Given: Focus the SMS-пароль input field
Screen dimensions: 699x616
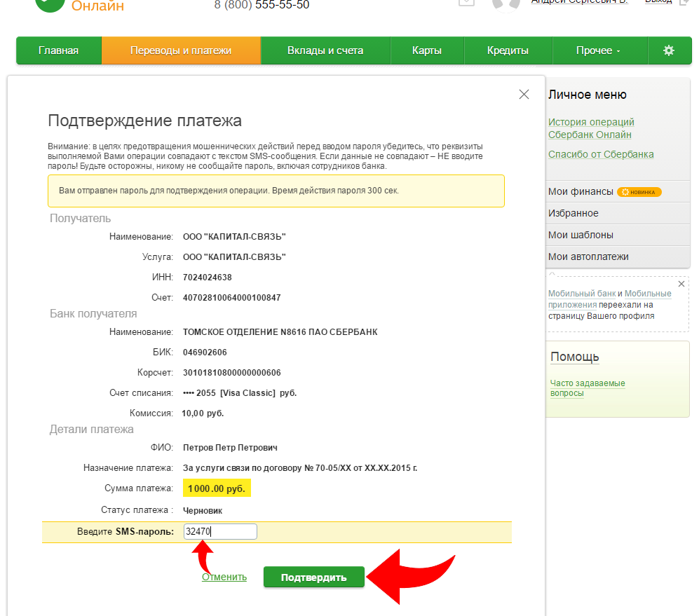Looking at the screenshot, I should point(220,531).
